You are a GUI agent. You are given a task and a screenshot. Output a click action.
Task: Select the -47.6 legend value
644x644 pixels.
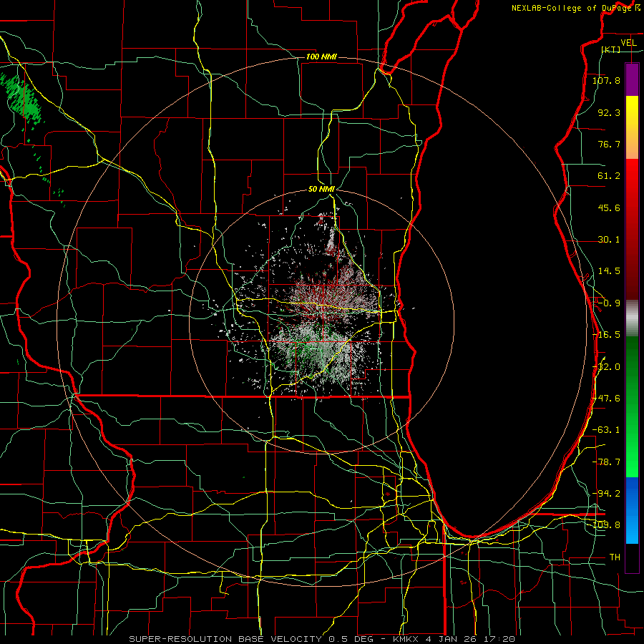point(606,398)
